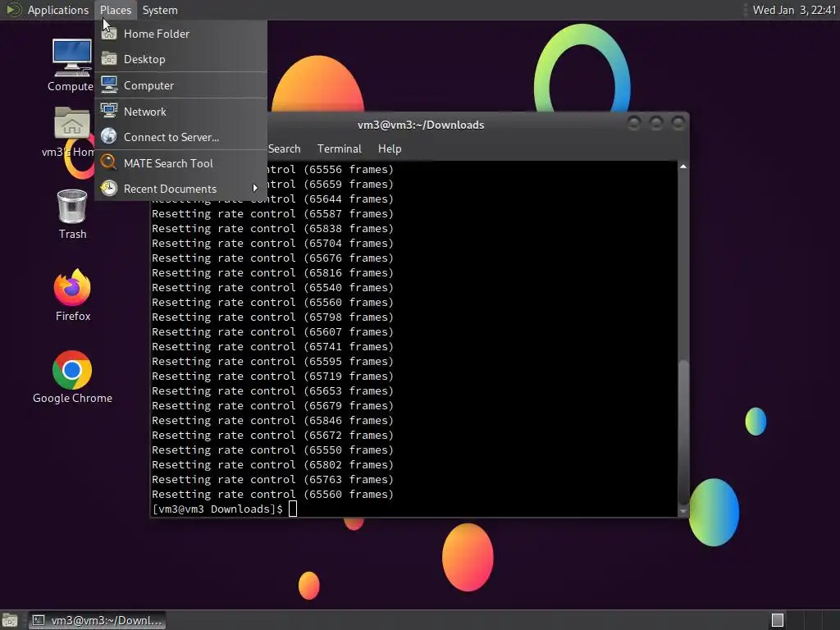Click the line with 65763 frames
Viewport: 840px width, 630px height.
(272, 479)
